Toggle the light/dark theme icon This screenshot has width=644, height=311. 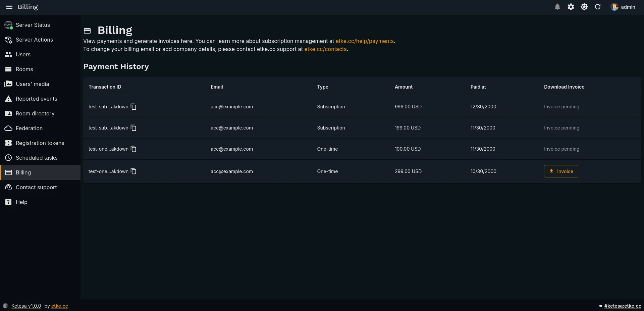tap(584, 7)
